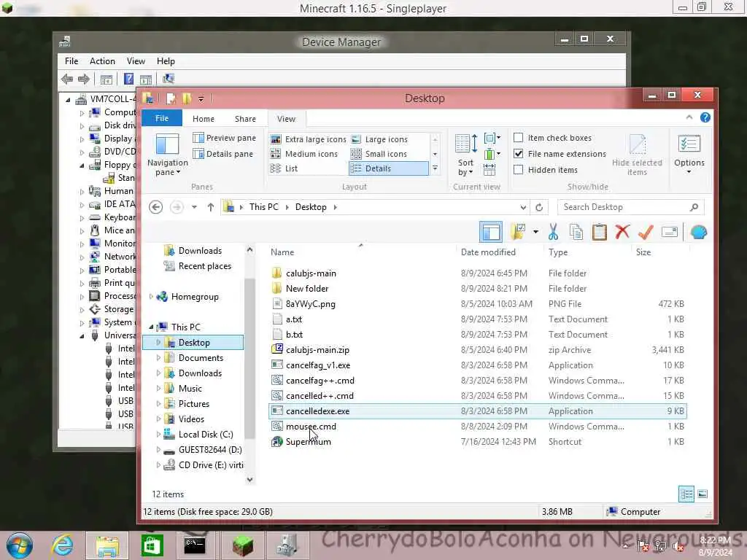
Task: Open Device Manager's Help menu
Action: tap(166, 61)
